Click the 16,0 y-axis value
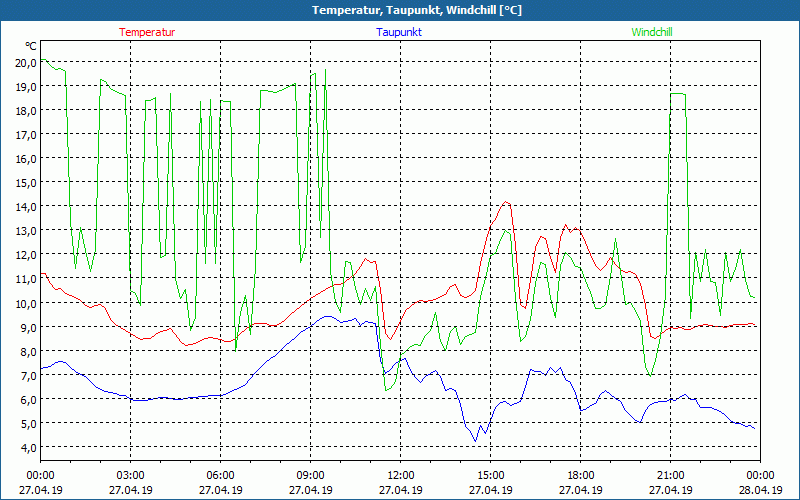800x500 pixels. click(27, 159)
